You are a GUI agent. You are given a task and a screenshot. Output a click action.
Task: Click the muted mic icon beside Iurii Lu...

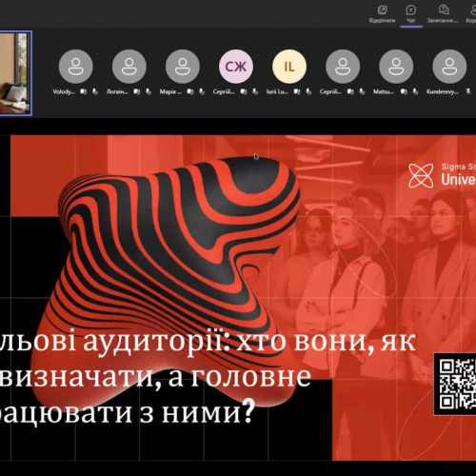308,91
